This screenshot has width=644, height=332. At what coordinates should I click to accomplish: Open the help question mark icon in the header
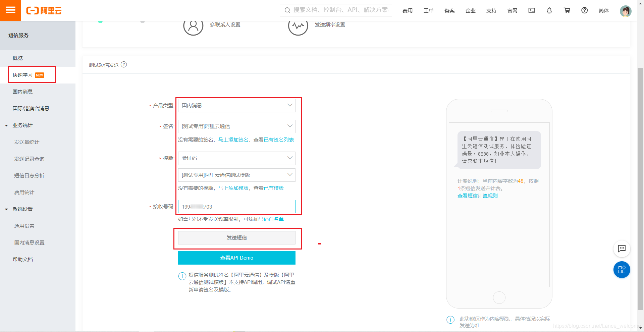(x=584, y=10)
